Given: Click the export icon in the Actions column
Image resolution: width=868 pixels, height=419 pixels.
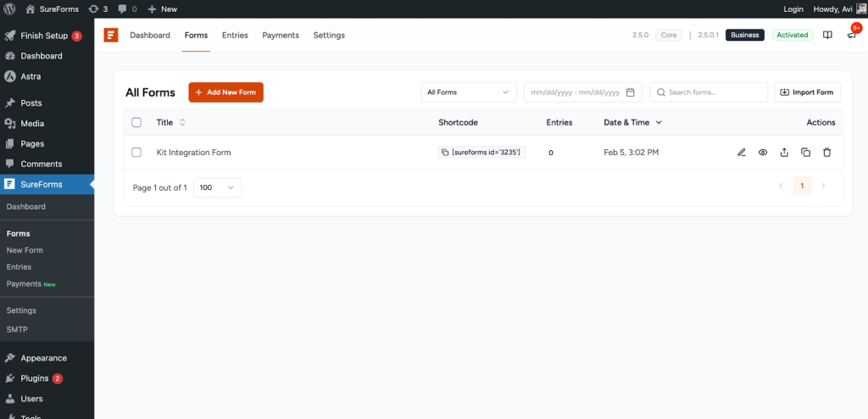Looking at the screenshot, I should (x=784, y=153).
